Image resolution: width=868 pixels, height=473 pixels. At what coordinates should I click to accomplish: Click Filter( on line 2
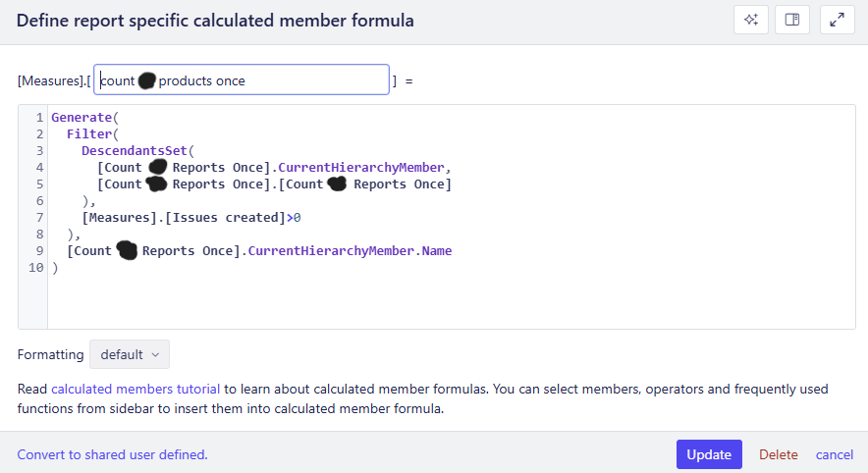click(92, 133)
